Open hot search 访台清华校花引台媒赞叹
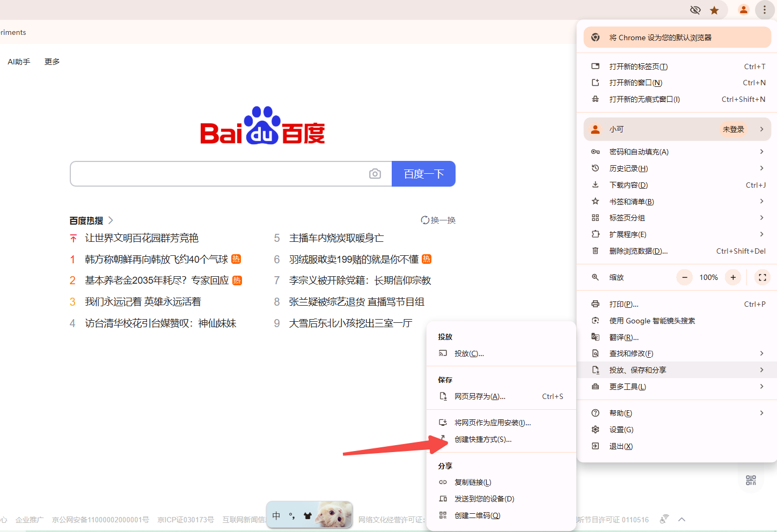The height and width of the screenshot is (532, 777). click(160, 323)
